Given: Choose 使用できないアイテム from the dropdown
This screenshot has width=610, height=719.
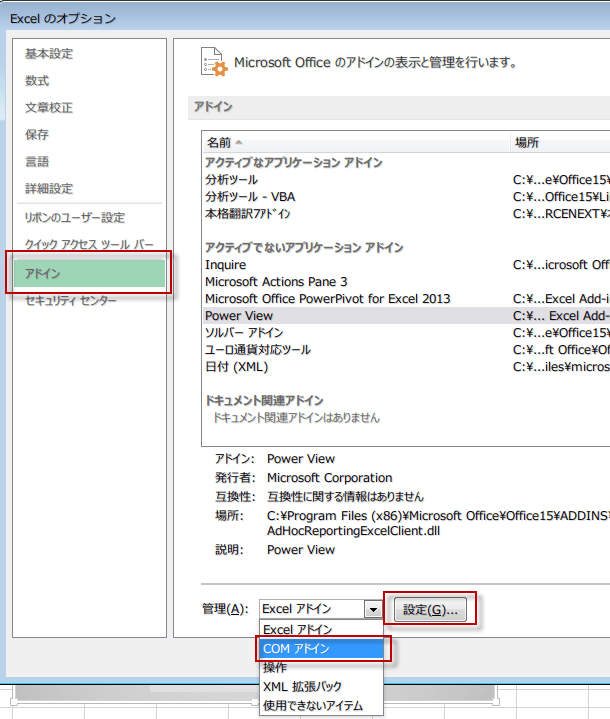Looking at the screenshot, I should (321, 705).
